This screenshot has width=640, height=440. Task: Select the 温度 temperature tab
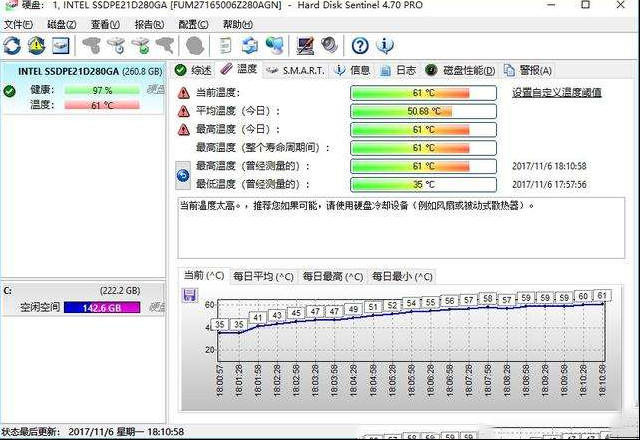pyautogui.click(x=239, y=69)
